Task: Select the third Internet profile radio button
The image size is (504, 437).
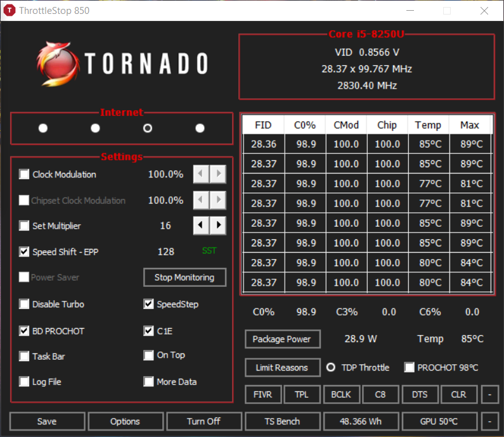Action: 148,128
